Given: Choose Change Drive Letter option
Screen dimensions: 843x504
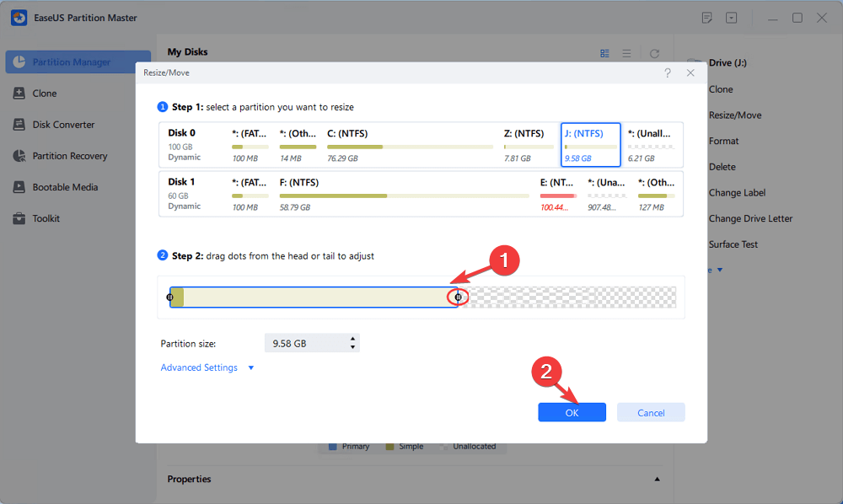Looking at the screenshot, I should pyautogui.click(x=750, y=218).
